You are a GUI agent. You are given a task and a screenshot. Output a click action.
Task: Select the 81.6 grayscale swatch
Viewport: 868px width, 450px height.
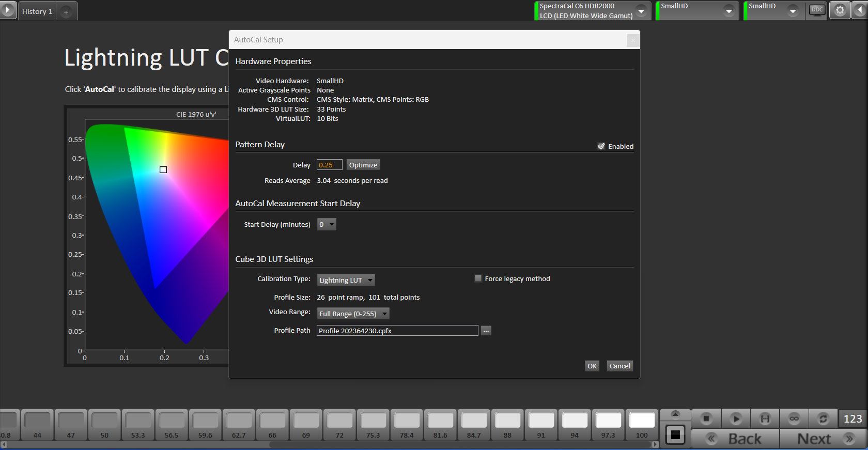pyautogui.click(x=440, y=425)
